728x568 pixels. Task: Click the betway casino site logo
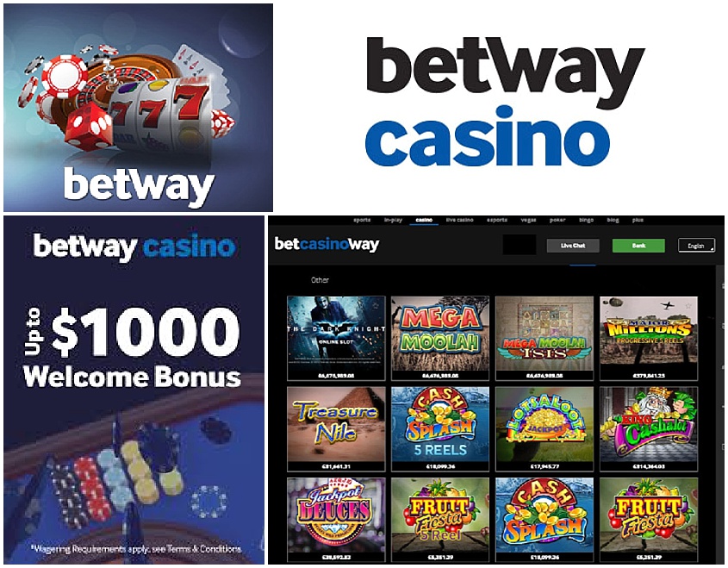tap(327, 244)
